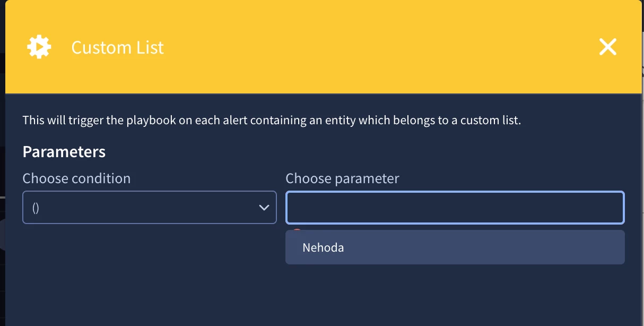Click the Choose condition label

[x=76, y=178]
